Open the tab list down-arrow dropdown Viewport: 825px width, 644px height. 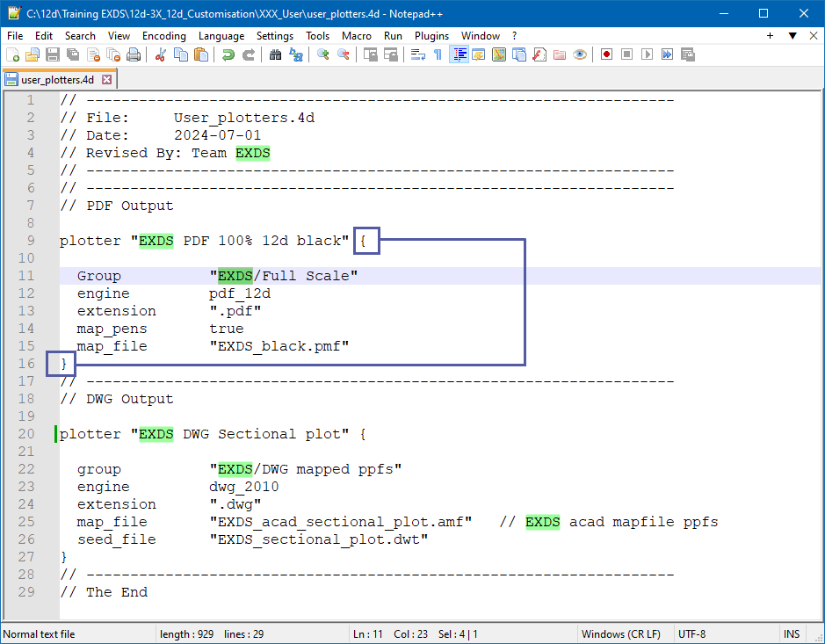pyautogui.click(x=792, y=36)
